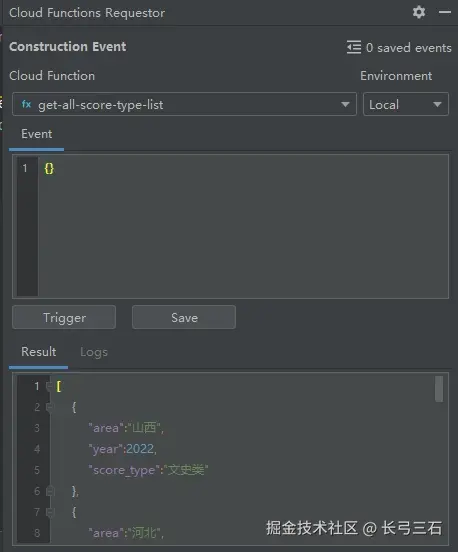Minimize the Cloud Functions Requestor panel
This screenshot has width=458, height=552.
(x=445, y=12)
